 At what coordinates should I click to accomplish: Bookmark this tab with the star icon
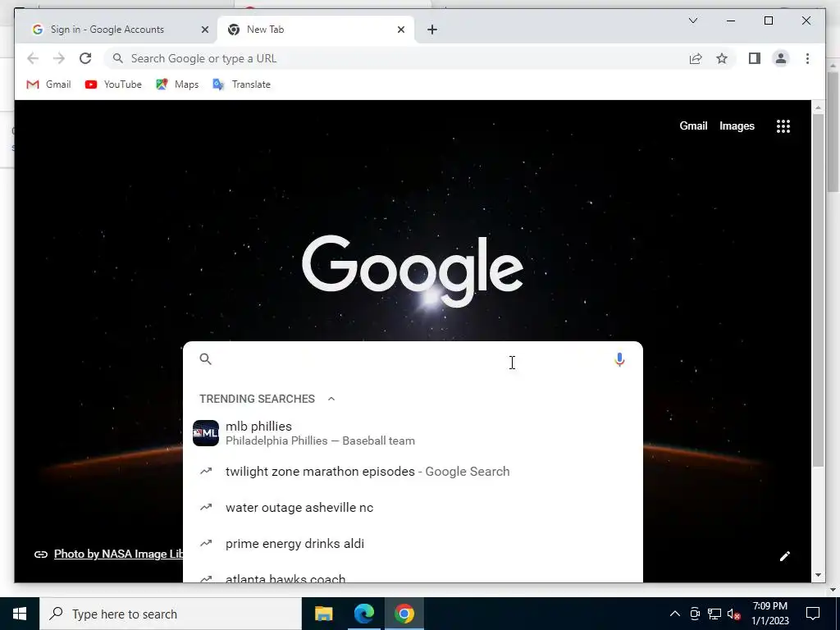(722, 58)
